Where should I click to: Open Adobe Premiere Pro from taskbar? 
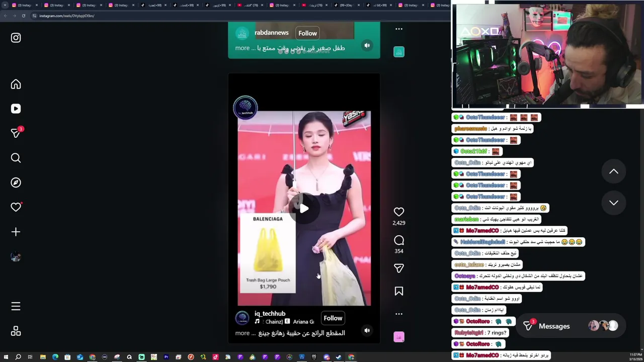(166, 357)
